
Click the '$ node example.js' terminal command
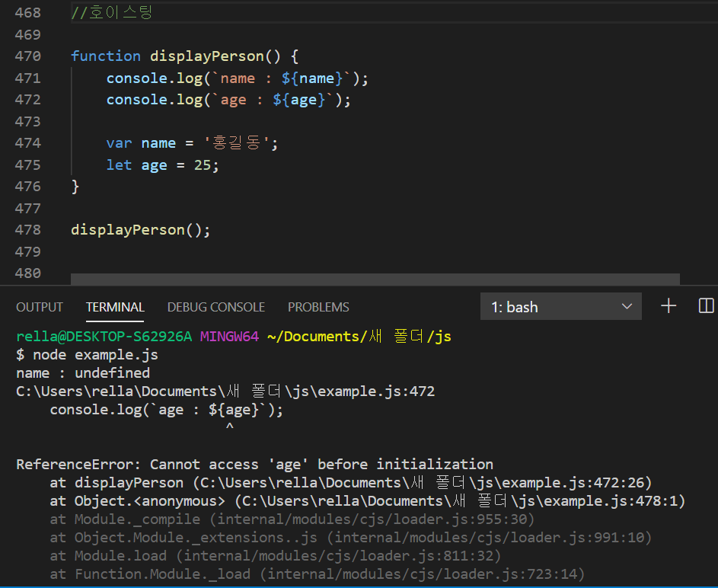coord(87,355)
